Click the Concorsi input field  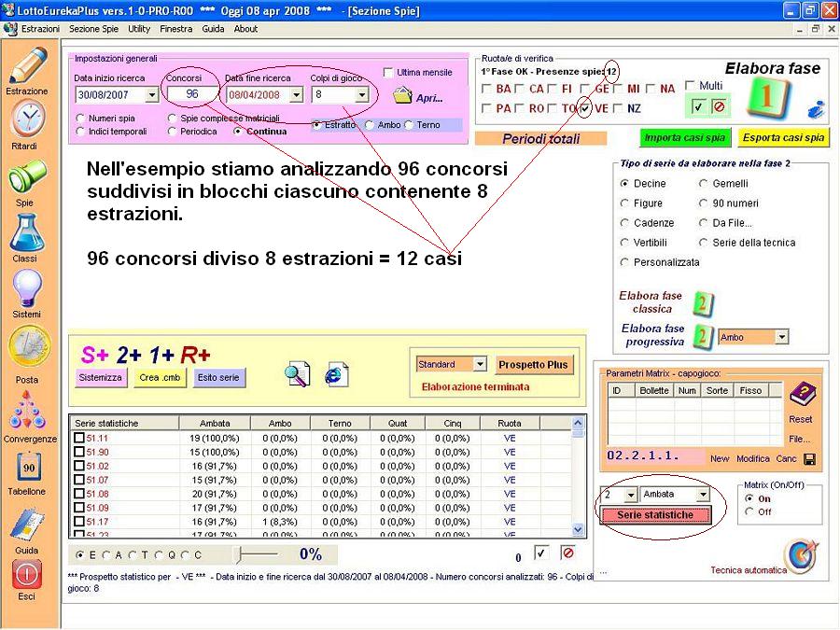click(191, 94)
